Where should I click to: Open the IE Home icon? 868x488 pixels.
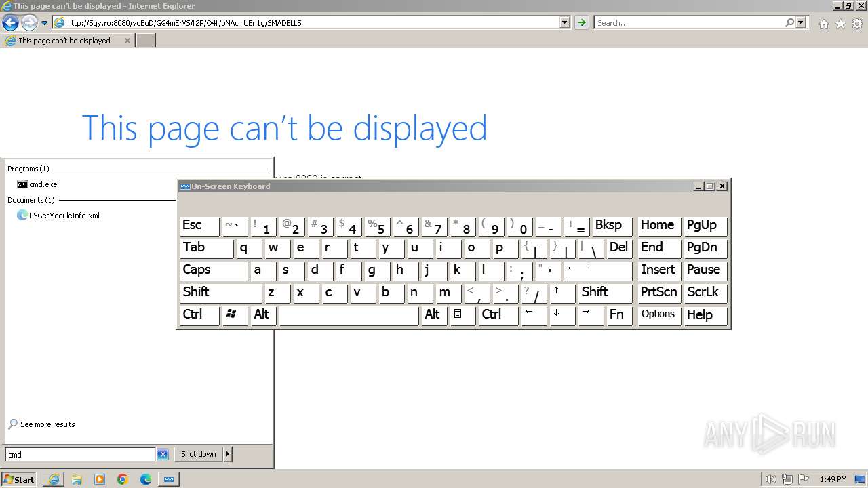pos(823,24)
